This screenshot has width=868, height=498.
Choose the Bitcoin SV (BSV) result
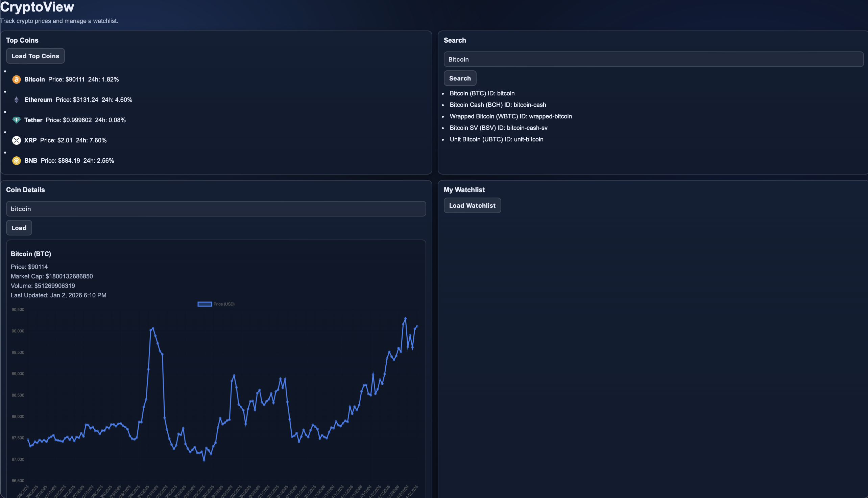pos(498,128)
